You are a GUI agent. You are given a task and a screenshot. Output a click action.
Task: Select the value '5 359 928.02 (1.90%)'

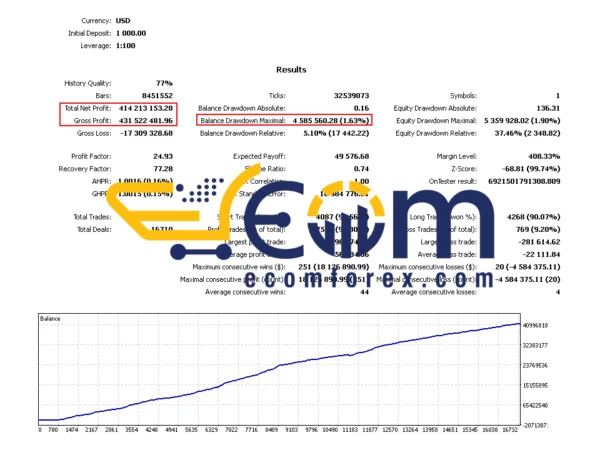click(x=522, y=121)
